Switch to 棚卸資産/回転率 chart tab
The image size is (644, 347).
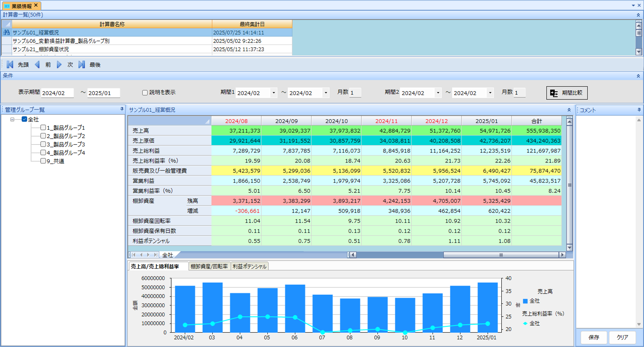(209, 266)
